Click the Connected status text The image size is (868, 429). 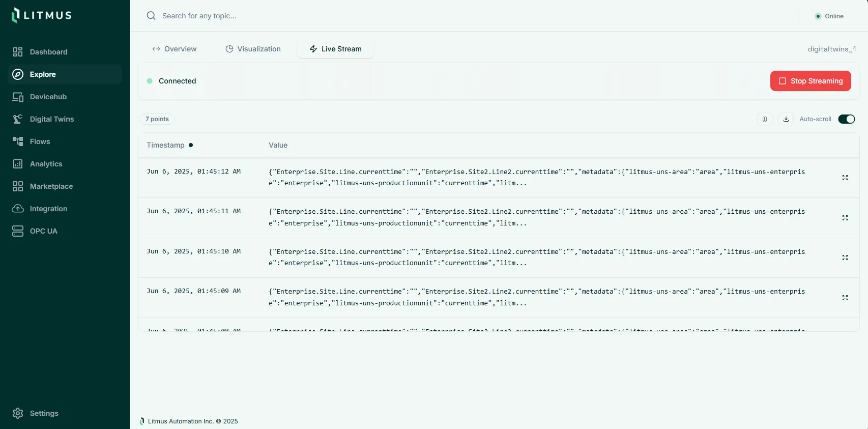[177, 81]
